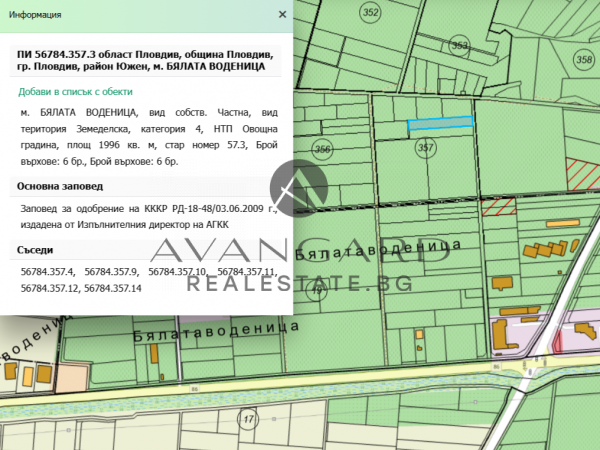The width and height of the screenshot is (600, 450).
Task: Click the circled 352 block label
Action: [x=371, y=12]
